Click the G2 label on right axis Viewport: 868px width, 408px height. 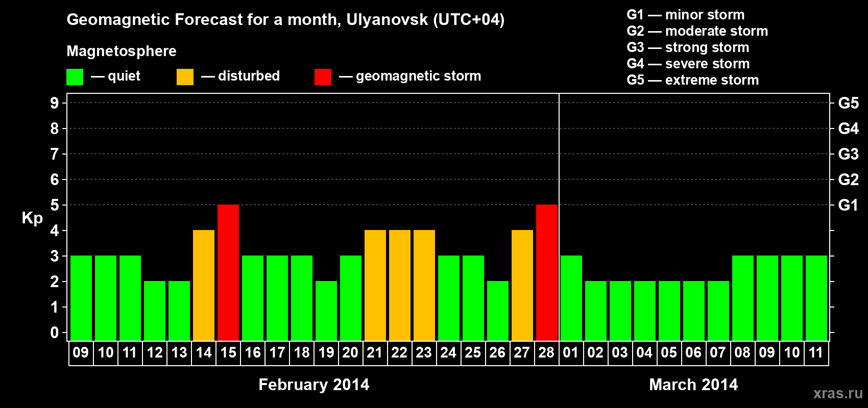pos(848,180)
